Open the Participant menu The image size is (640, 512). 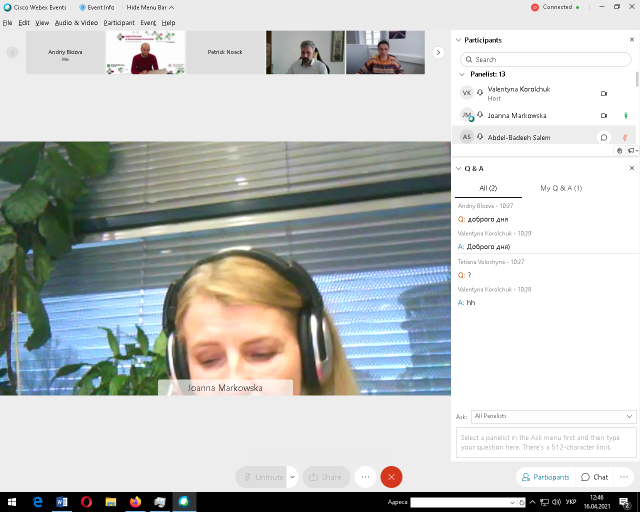(x=119, y=23)
